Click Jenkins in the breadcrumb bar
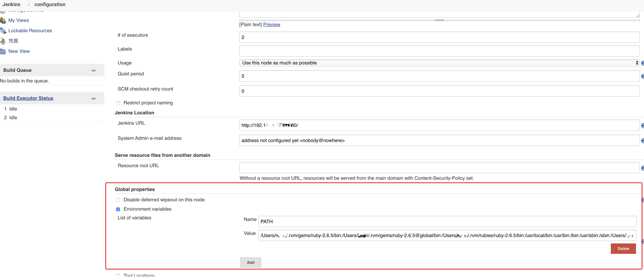This screenshot has width=644, height=277. click(x=11, y=4)
